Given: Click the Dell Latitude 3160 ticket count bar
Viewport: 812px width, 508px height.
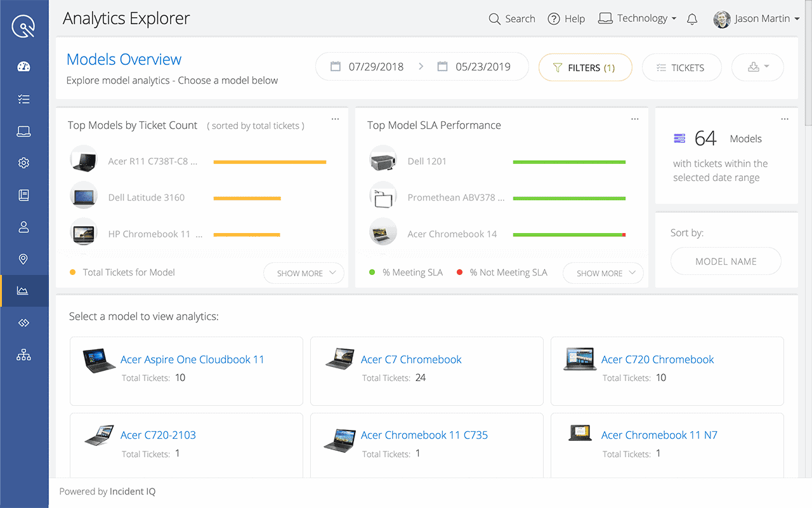Looking at the screenshot, I should click(247, 197).
